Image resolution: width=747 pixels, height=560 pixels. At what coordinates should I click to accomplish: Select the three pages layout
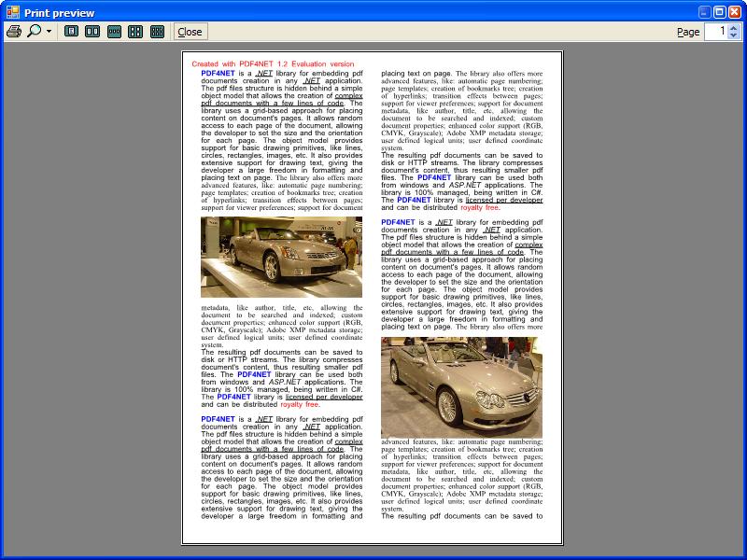tap(114, 32)
